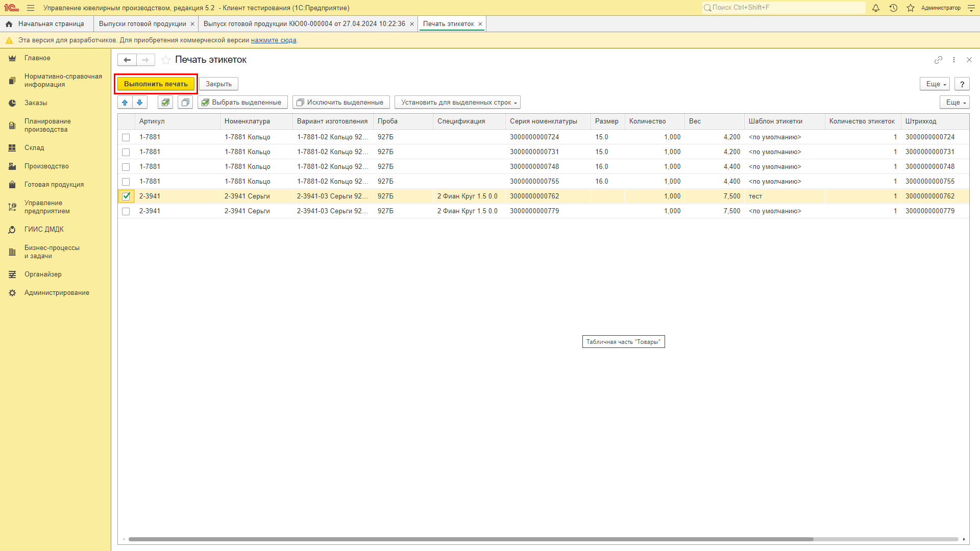980x551 pixels.
Task: Check all rows icon button
Action: click(165, 103)
